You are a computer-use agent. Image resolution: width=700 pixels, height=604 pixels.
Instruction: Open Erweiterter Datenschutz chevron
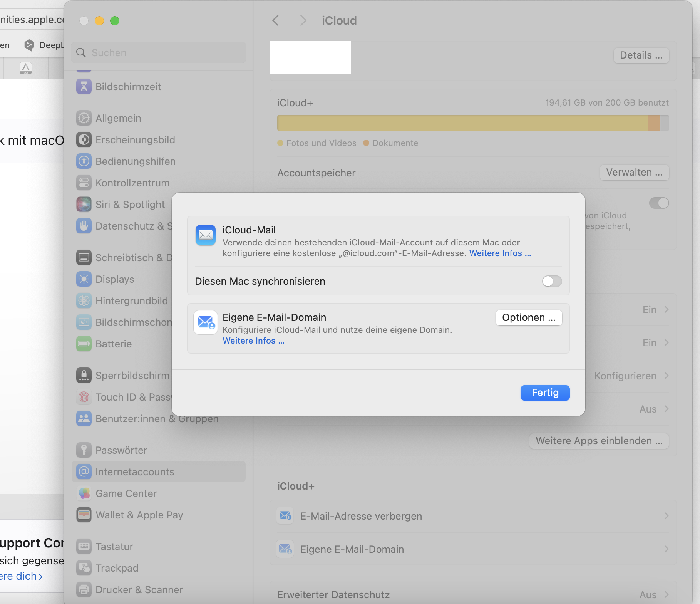[x=667, y=595]
